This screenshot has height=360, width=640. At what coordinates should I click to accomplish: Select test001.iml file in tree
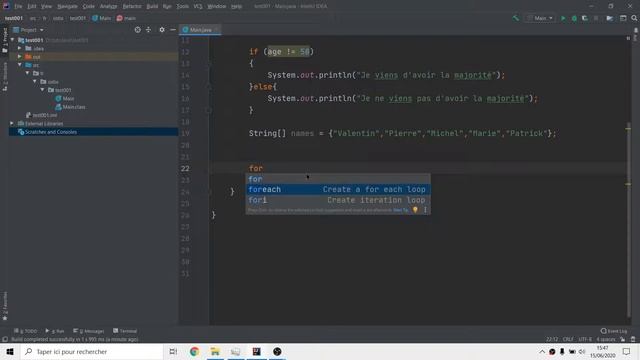(42, 115)
